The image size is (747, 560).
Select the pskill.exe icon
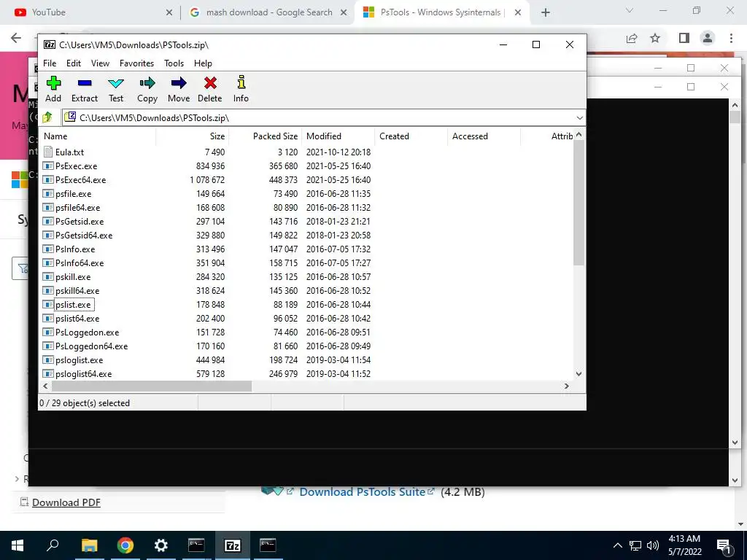click(47, 276)
